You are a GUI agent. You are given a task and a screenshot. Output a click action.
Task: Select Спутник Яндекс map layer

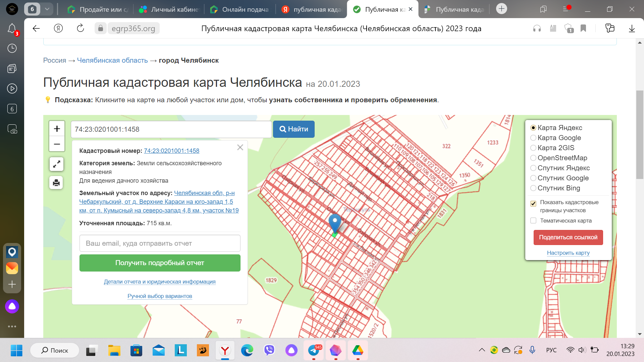(x=533, y=168)
